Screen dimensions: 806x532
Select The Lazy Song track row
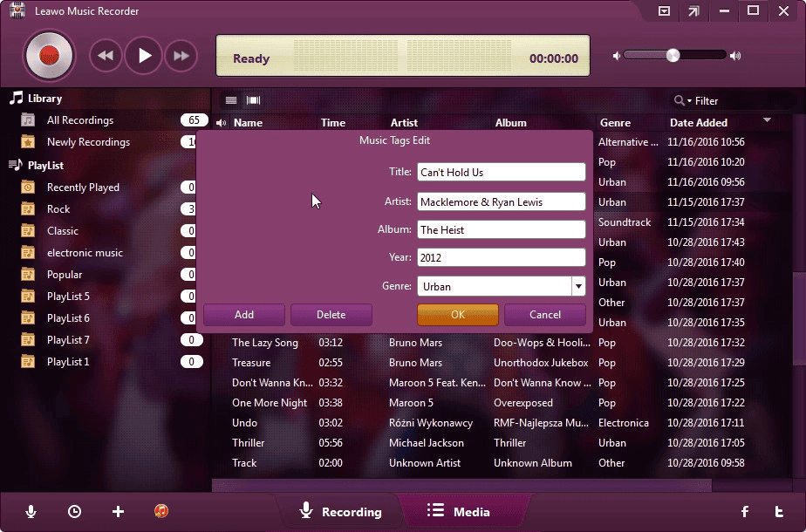502,343
